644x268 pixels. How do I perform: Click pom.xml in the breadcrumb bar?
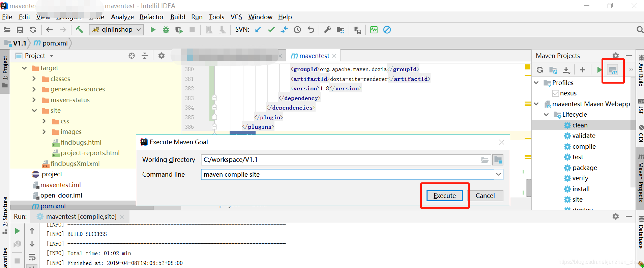click(51, 43)
